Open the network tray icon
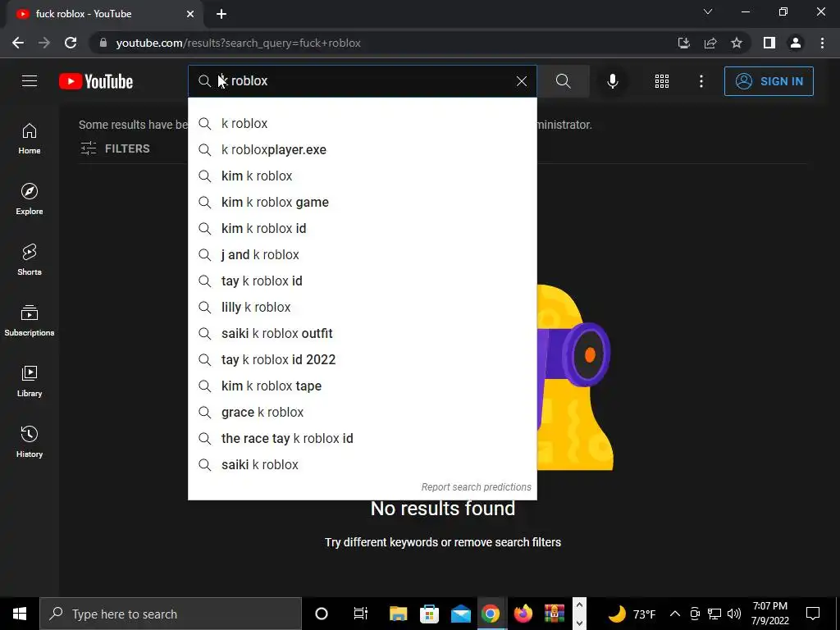840x630 pixels. point(714,614)
